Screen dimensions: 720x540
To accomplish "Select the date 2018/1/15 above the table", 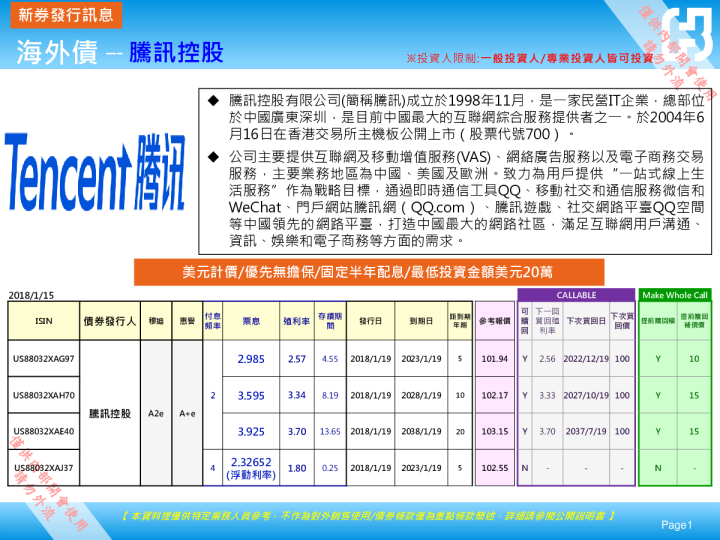I will [31, 295].
